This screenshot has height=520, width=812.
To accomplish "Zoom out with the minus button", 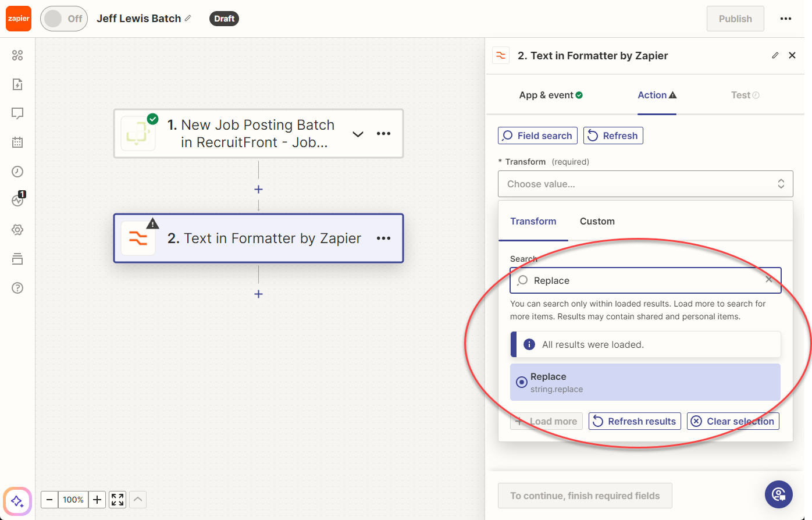I will pos(49,500).
